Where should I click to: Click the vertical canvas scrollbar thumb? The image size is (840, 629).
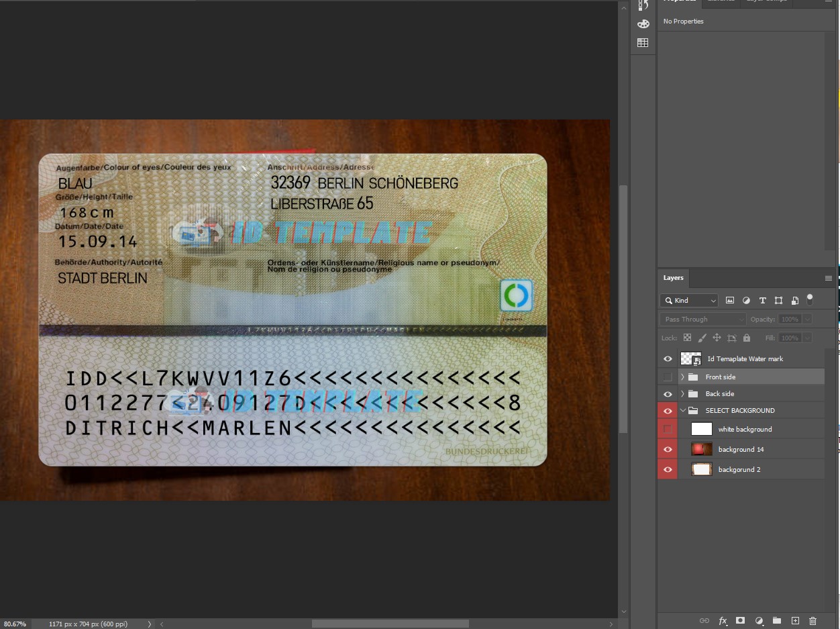(623, 309)
